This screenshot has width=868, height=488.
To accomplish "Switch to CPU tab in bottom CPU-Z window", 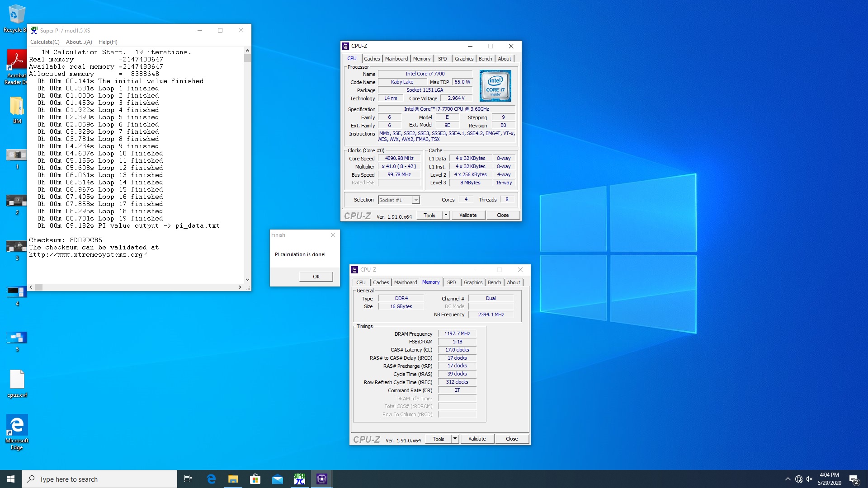I will [x=361, y=282].
